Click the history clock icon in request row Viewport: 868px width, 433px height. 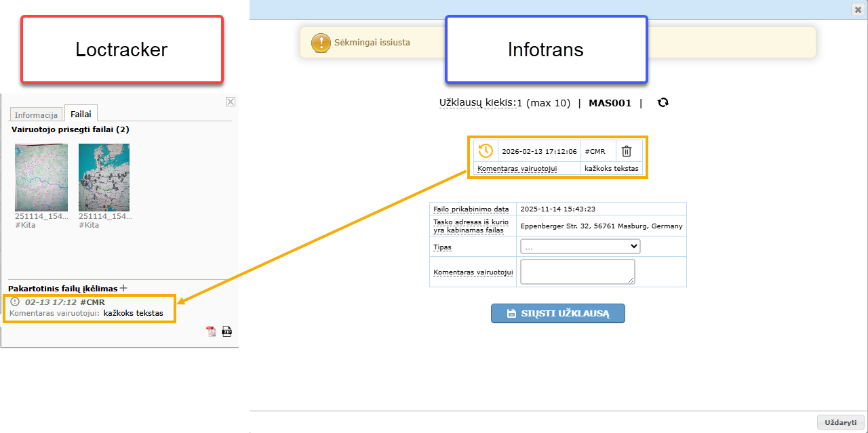pos(486,150)
